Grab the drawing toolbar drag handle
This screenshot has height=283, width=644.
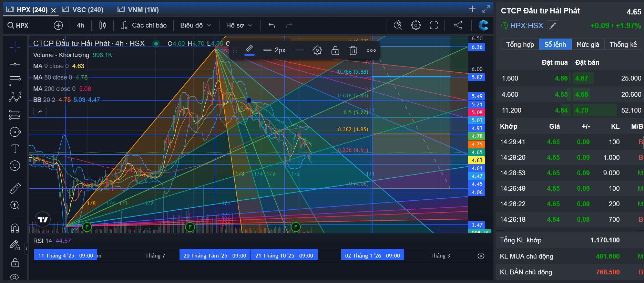(235, 51)
